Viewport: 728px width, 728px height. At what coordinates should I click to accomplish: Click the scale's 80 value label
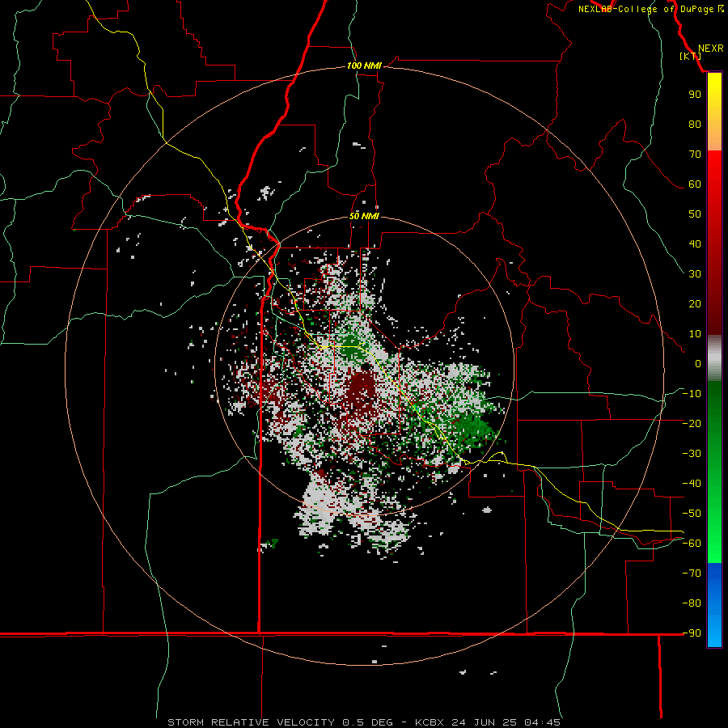(695, 125)
